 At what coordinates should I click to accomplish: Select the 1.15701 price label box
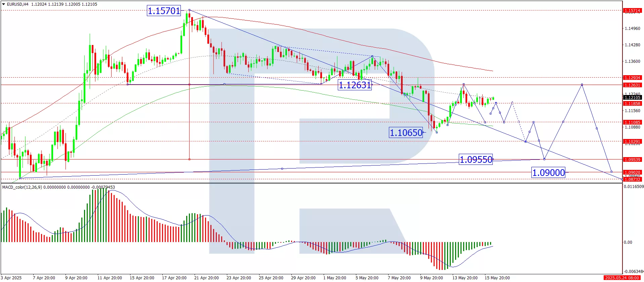[x=164, y=11]
